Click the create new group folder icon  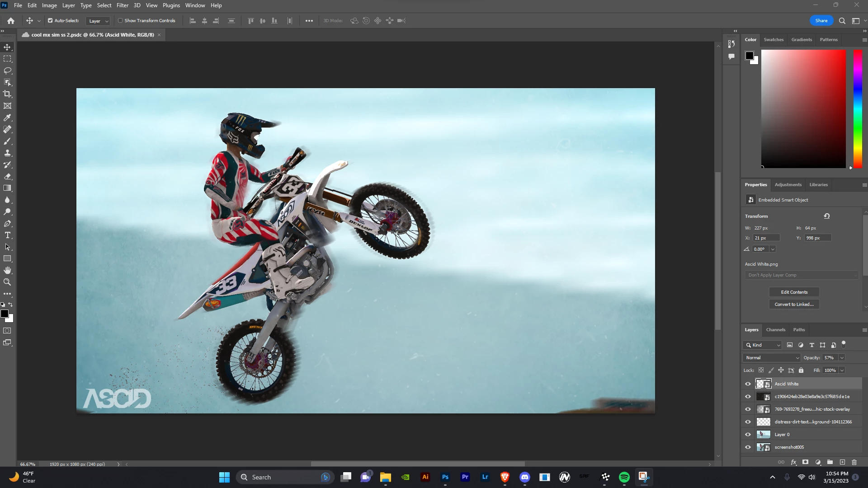click(830, 462)
